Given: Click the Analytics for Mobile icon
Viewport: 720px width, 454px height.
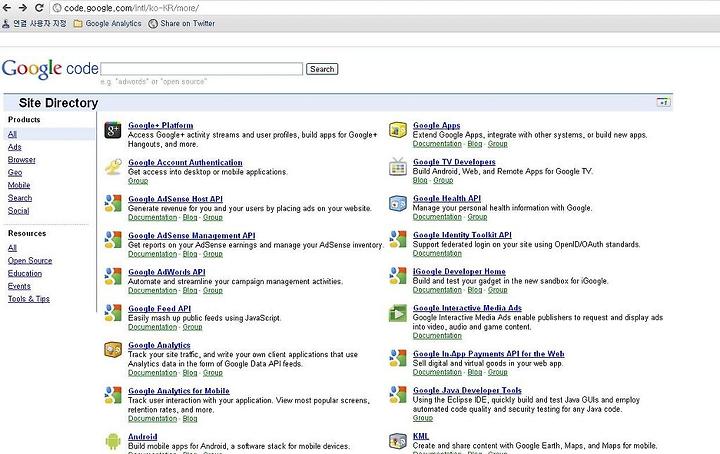Looking at the screenshot, I should (x=113, y=395).
